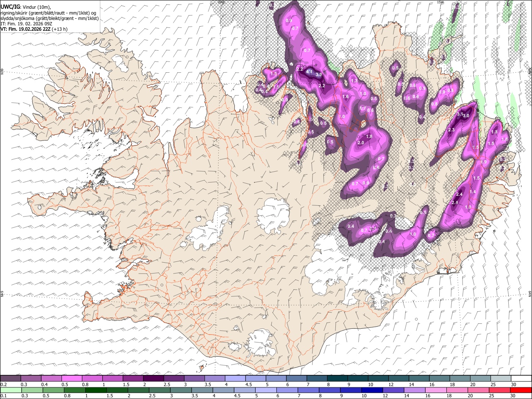Click the 2.3 precipitation value on the map
The image size is (532, 399).
coord(452,130)
